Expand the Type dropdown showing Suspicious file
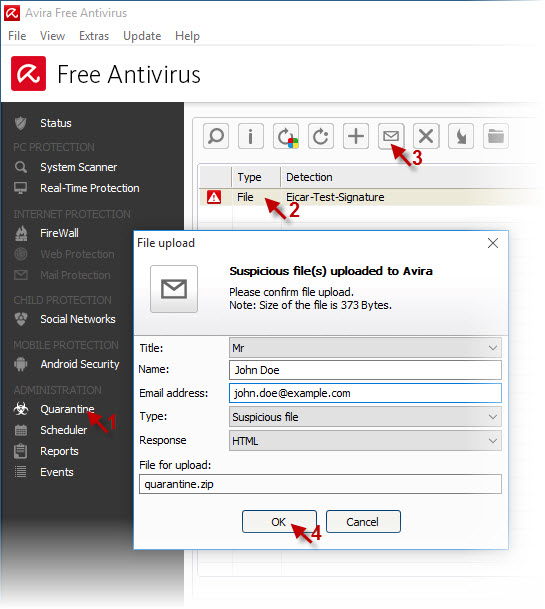Screen dimensions: 545x609 click(365, 417)
